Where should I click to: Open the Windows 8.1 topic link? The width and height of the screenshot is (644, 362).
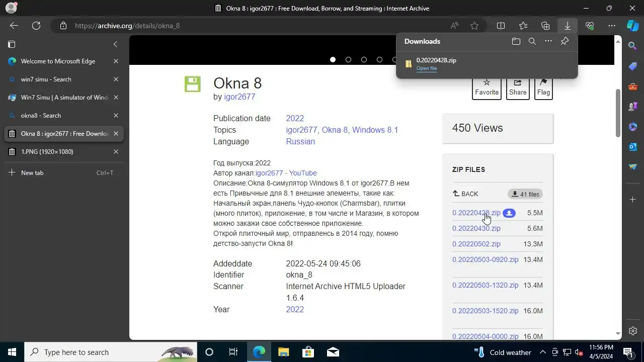(x=375, y=130)
